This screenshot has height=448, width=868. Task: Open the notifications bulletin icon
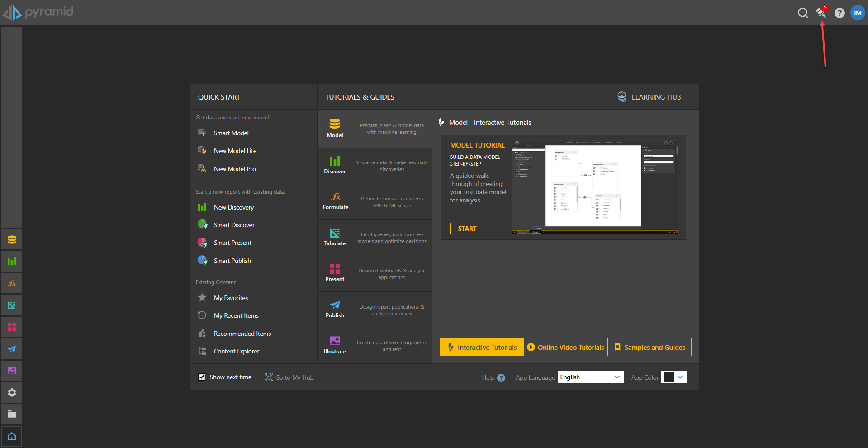pos(821,13)
